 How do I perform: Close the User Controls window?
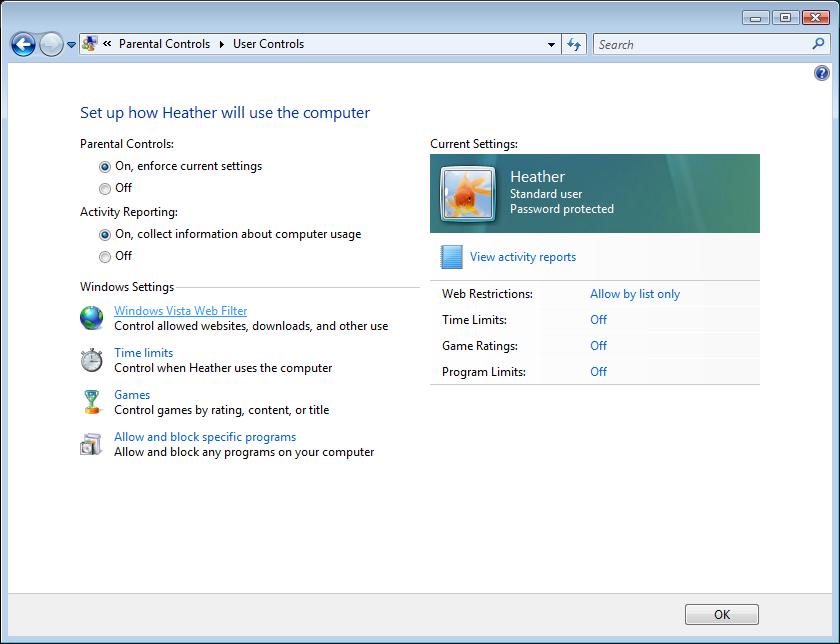(816, 18)
